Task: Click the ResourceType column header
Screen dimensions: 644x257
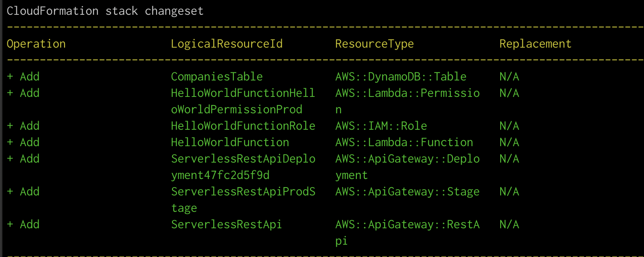Action: 375,44
